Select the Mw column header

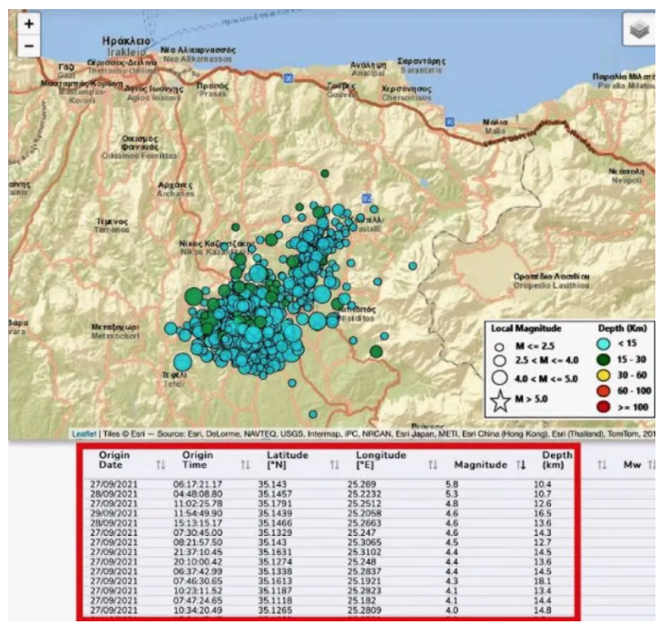coord(630,465)
